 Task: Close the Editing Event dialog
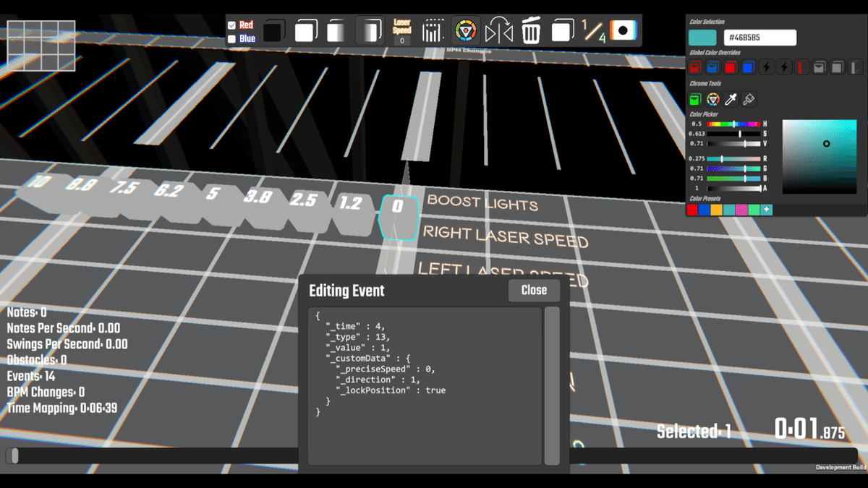tap(534, 290)
